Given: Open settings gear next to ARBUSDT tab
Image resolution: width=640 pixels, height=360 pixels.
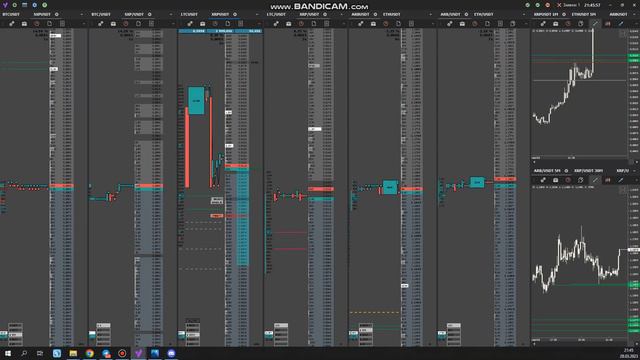Looking at the screenshot, I should pos(376,14).
